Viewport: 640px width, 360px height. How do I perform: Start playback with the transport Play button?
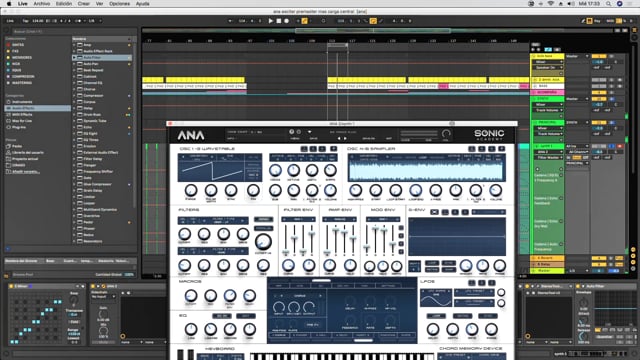(270, 21)
